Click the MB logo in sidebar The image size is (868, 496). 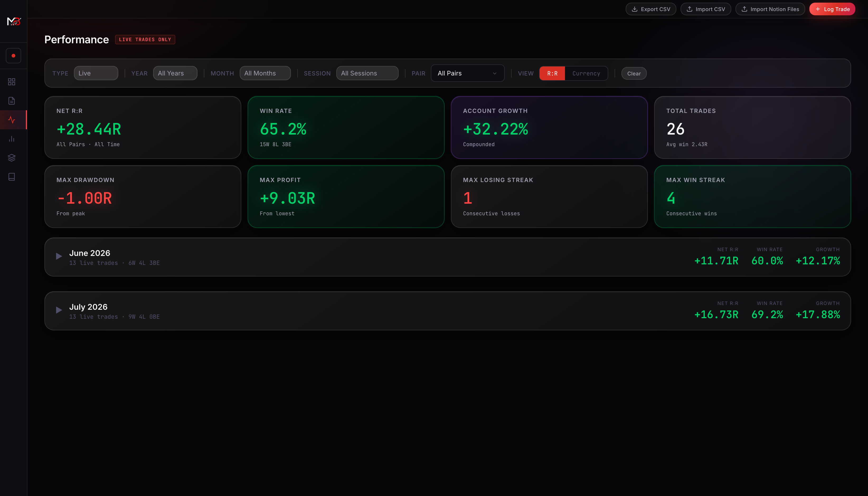[14, 21]
